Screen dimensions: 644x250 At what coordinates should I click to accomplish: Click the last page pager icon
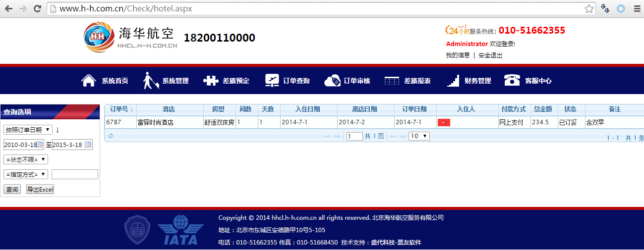[x=403, y=136]
